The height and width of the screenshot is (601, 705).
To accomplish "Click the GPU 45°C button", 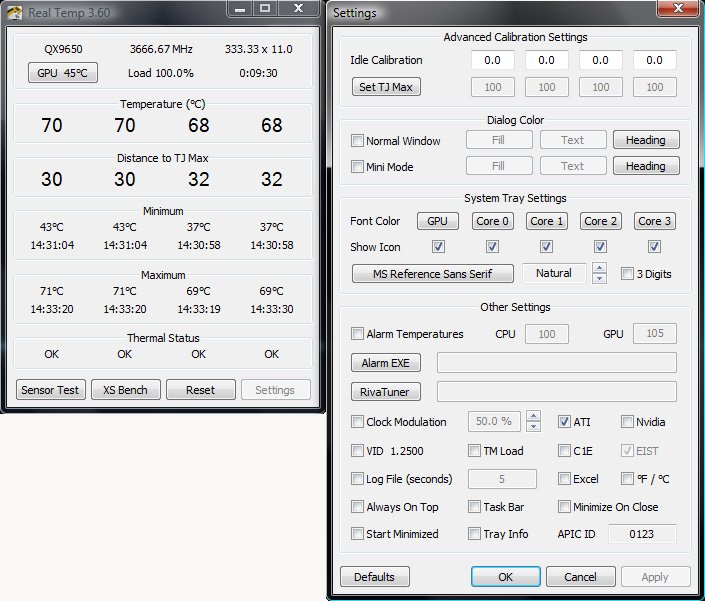I will click(x=63, y=73).
